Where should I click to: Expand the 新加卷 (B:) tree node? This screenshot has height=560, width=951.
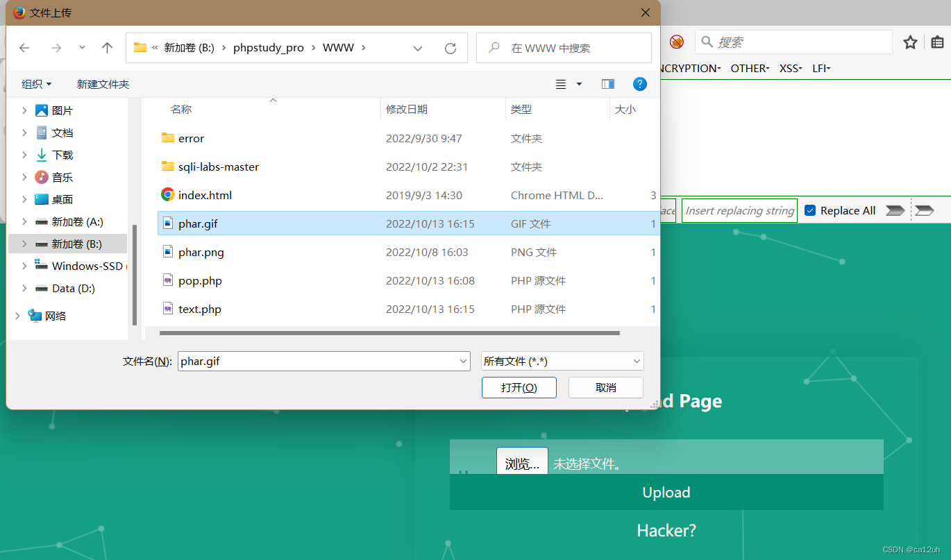click(x=25, y=244)
